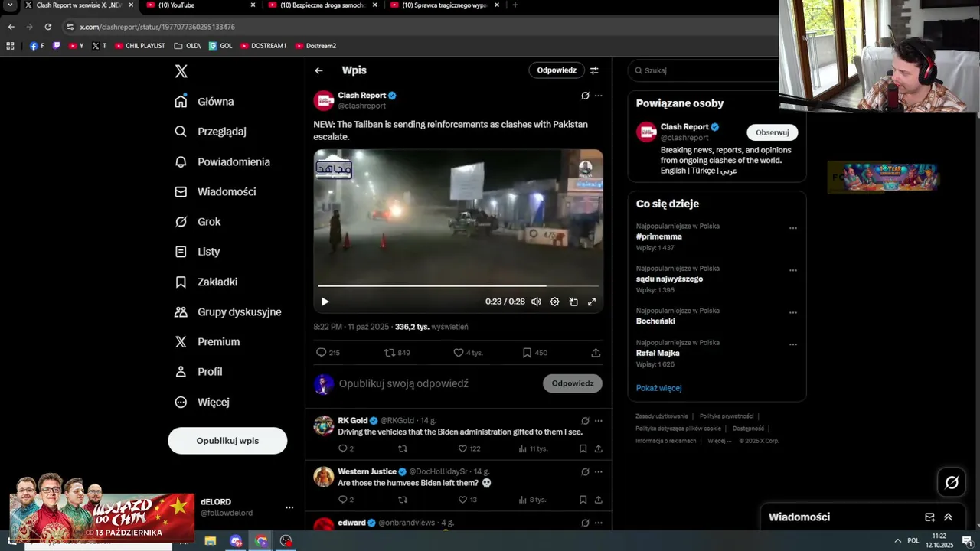Open Grok from the sidebar
The height and width of the screenshot is (551, 980).
198,222
